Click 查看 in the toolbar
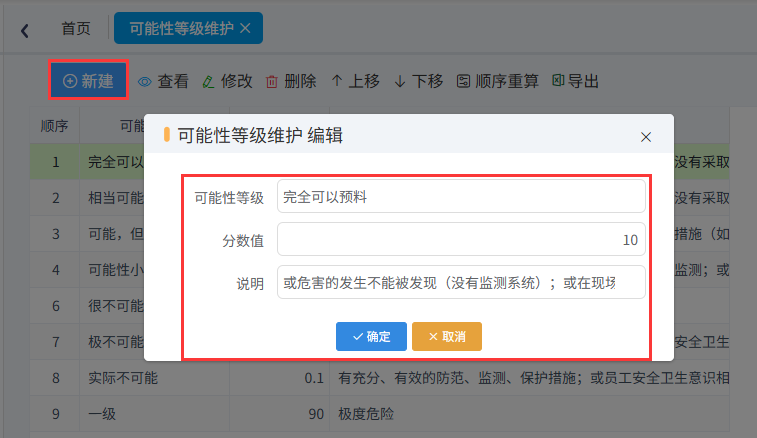Image resolution: width=757 pixels, height=438 pixels. point(172,81)
